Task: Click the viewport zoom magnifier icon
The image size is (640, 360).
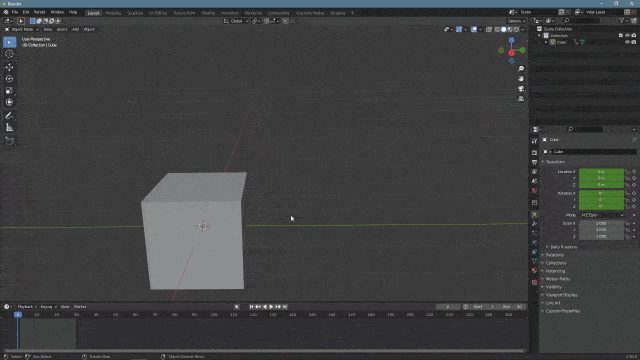Action: (x=521, y=69)
